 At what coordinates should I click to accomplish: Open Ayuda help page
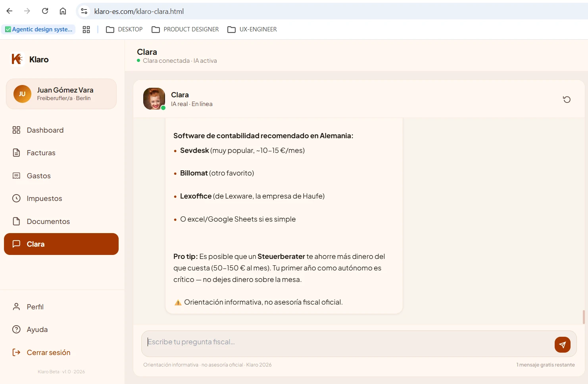tap(61, 330)
